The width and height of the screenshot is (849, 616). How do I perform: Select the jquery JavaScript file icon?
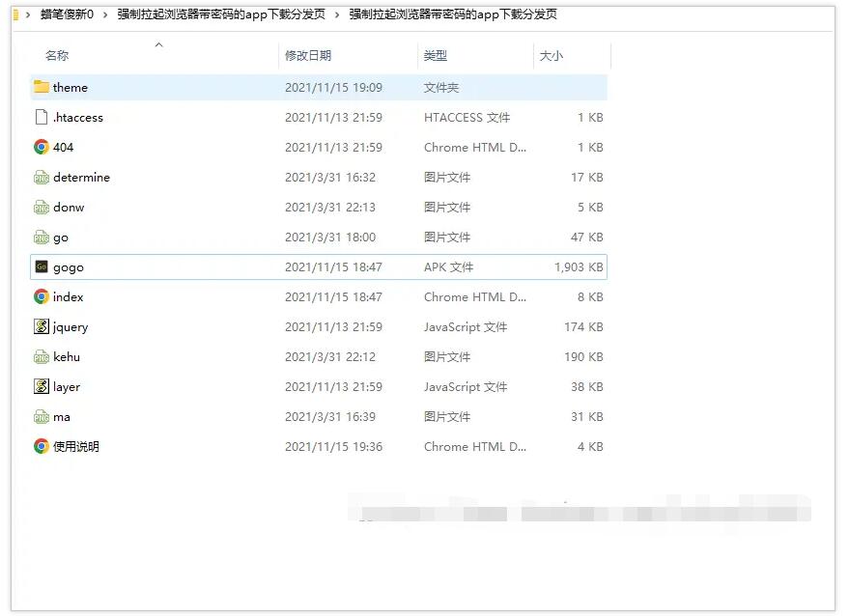coord(41,327)
